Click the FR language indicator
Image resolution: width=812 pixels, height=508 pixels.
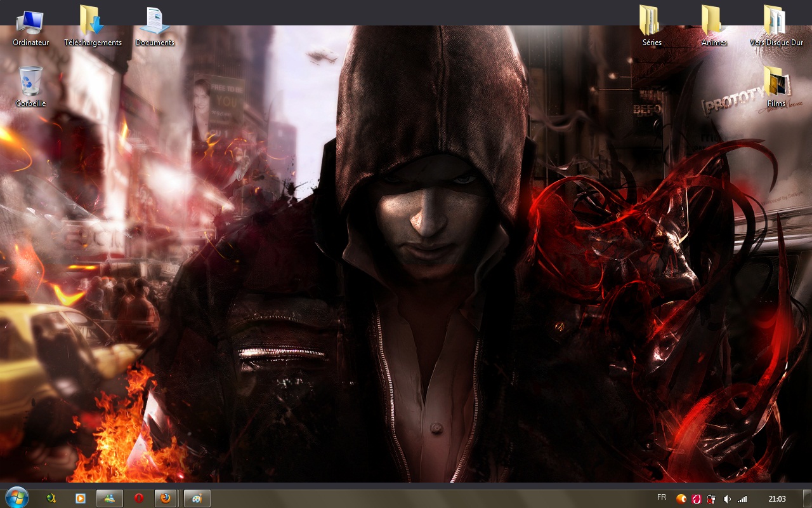coord(662,497)
